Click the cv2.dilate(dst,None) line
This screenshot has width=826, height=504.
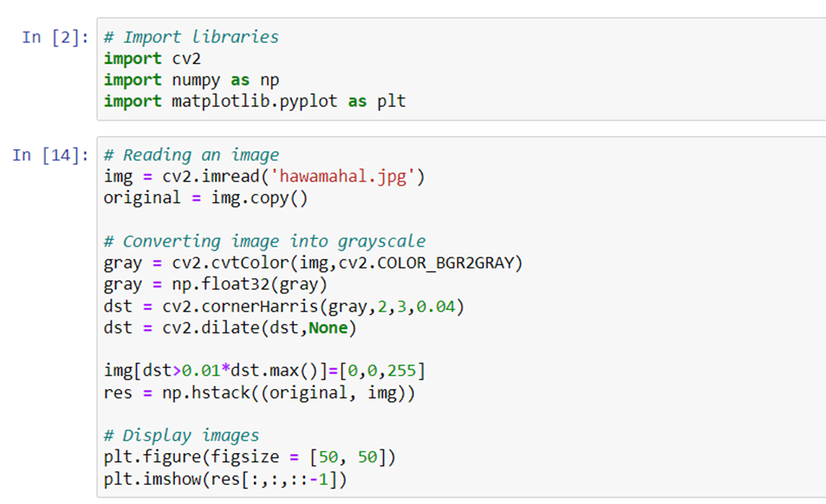(230, 328)
